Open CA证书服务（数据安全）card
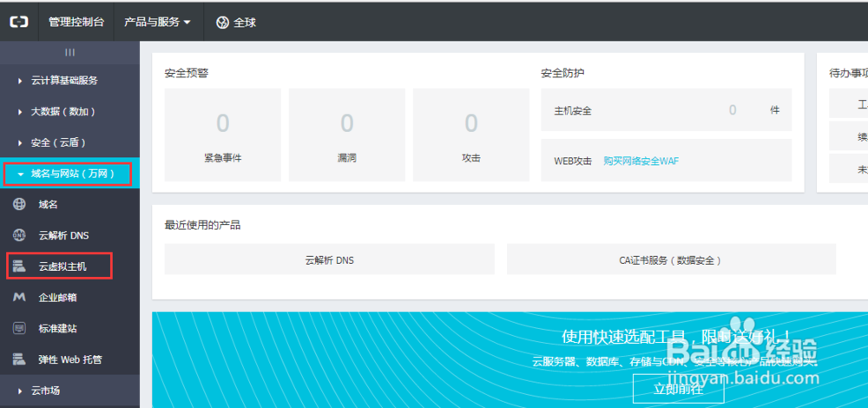The height and width of the screenshot is (408, 868). (672, 259)
